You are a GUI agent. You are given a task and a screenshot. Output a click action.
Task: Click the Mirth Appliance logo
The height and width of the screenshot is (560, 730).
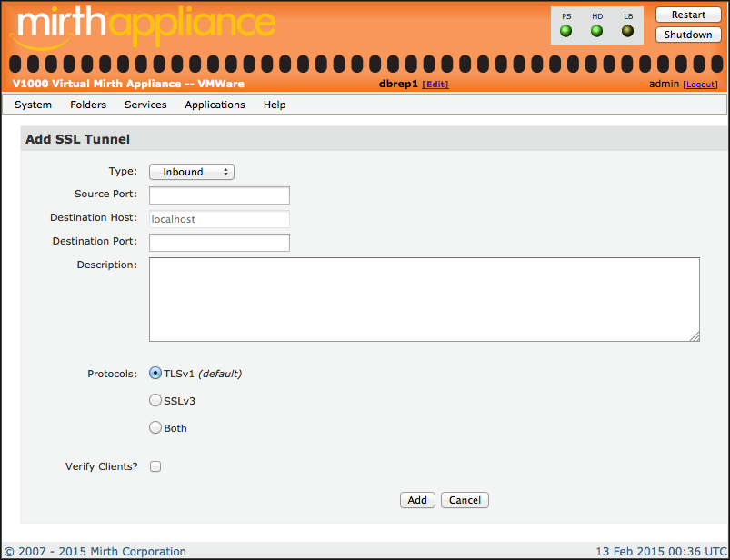click(143, 27)
